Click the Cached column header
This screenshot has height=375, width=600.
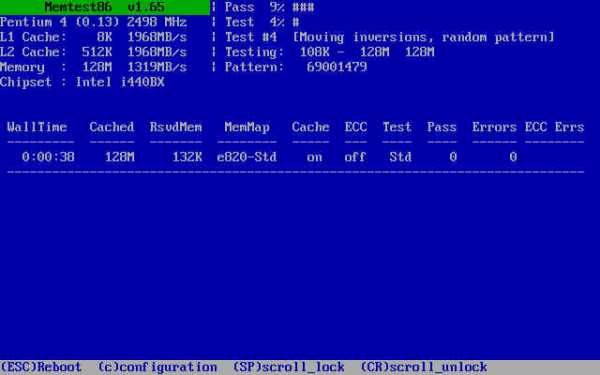point(112,127)
